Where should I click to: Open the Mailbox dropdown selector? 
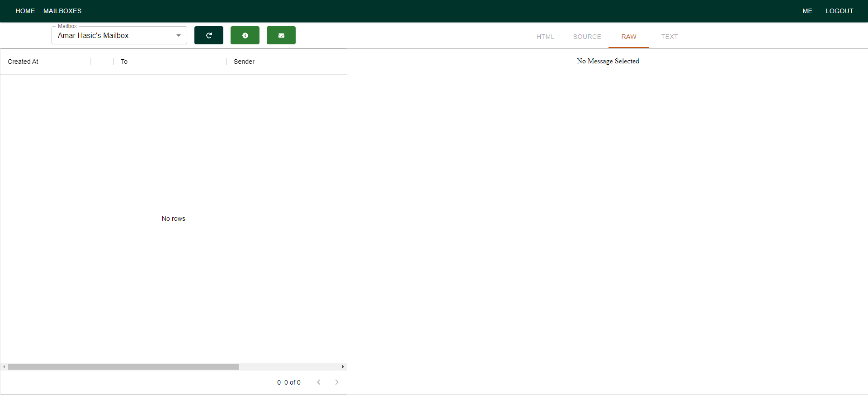119,35
